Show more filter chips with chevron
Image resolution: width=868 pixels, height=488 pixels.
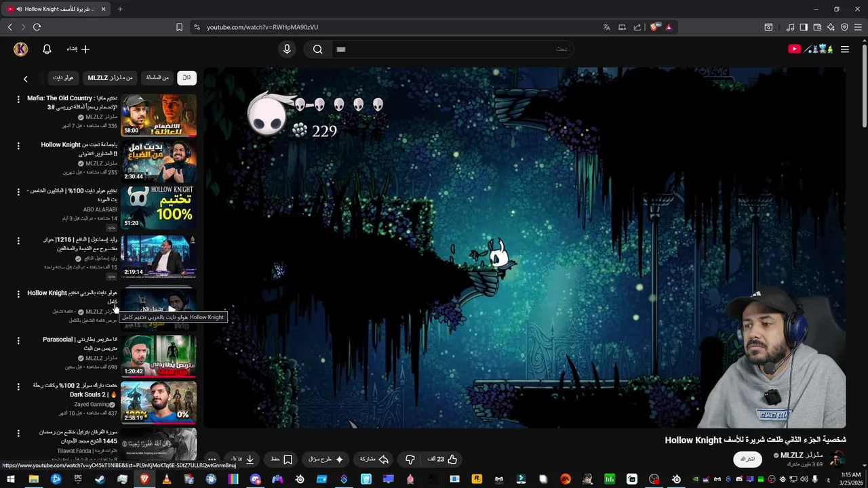pyautogui.click(x=26, y=79)
